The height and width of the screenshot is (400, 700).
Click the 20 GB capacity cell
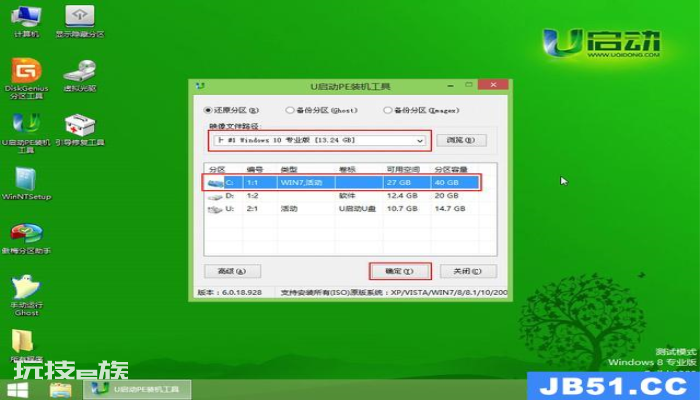[x=446, y=196]
